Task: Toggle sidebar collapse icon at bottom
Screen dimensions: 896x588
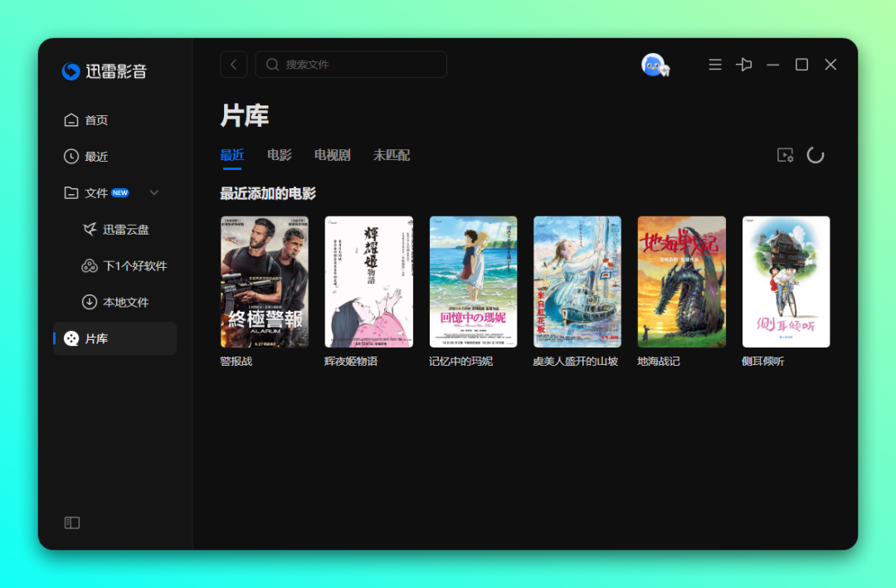Action: click(72, 522)
